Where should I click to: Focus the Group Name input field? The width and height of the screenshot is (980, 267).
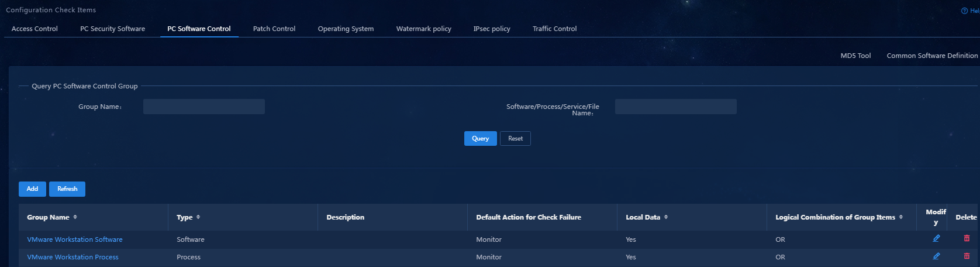point(204,107)
